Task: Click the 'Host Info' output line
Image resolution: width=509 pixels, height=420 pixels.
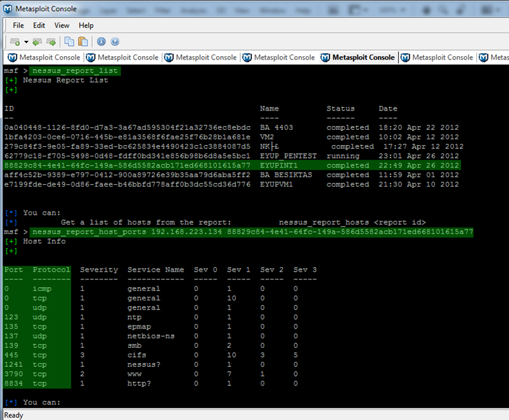Action: (44, 241)
